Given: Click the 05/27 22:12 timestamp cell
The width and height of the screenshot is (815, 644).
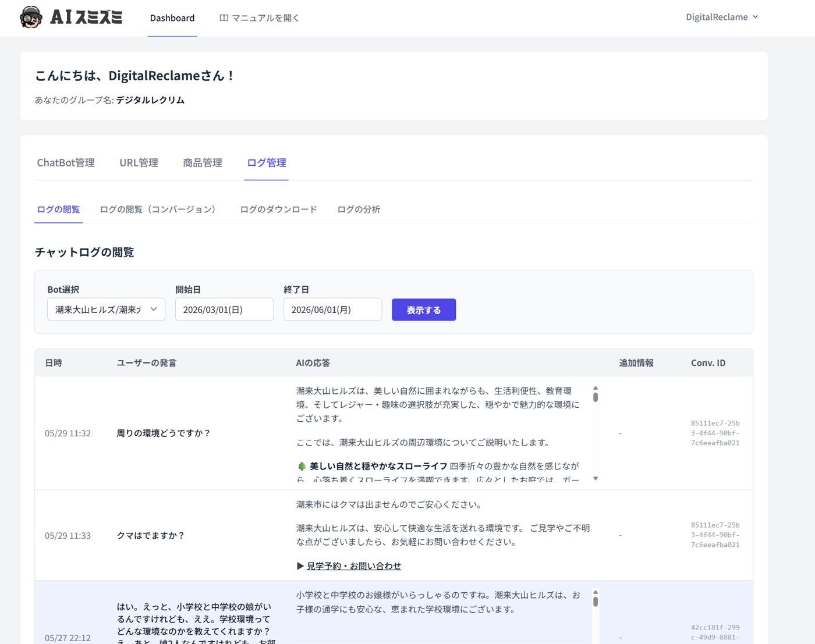Looking at the screenshot, I should click(68, 638).
